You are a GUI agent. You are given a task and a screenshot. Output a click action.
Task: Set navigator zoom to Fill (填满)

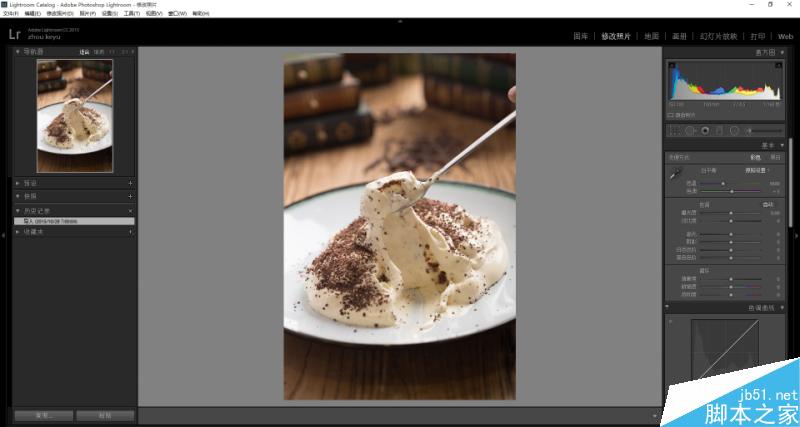click(99, 52)
